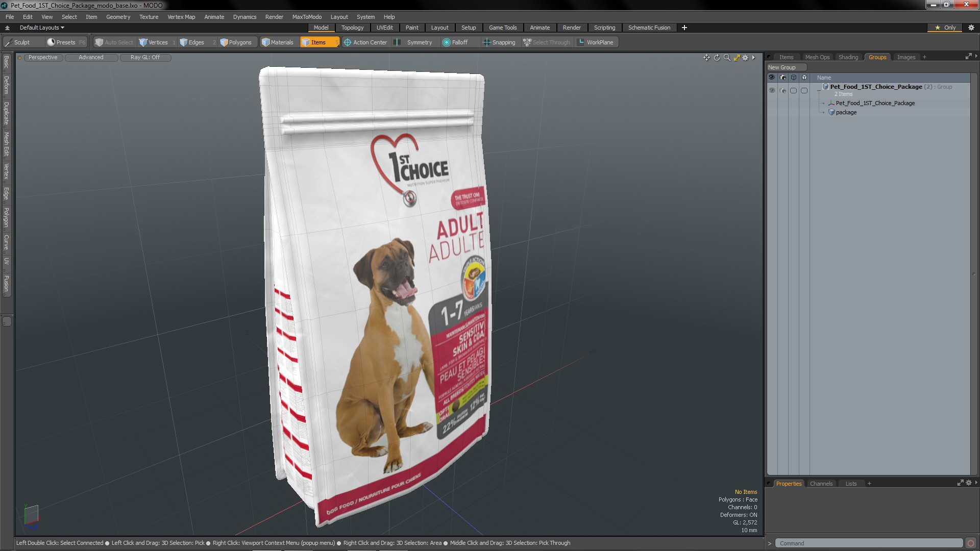
Task: Toggle visibility eye for Pet_Food group
Action: tap(772, 90)
